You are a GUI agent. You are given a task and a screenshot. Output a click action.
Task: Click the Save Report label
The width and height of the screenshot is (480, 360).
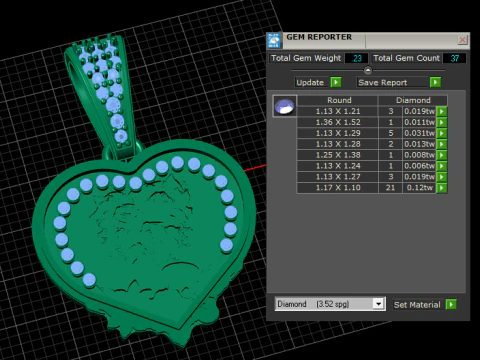tap(383, 82)
